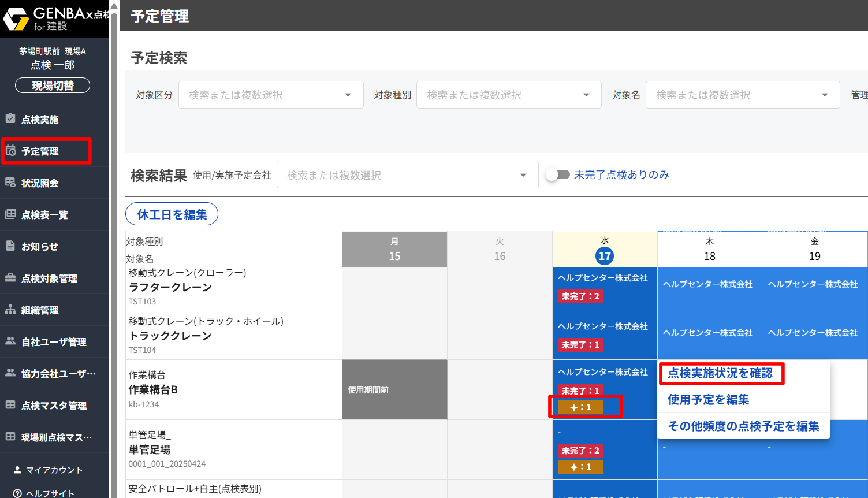Click the 組織管理 hierarchy icon
The width and height of the screenshot is (868, 498).
10,310
